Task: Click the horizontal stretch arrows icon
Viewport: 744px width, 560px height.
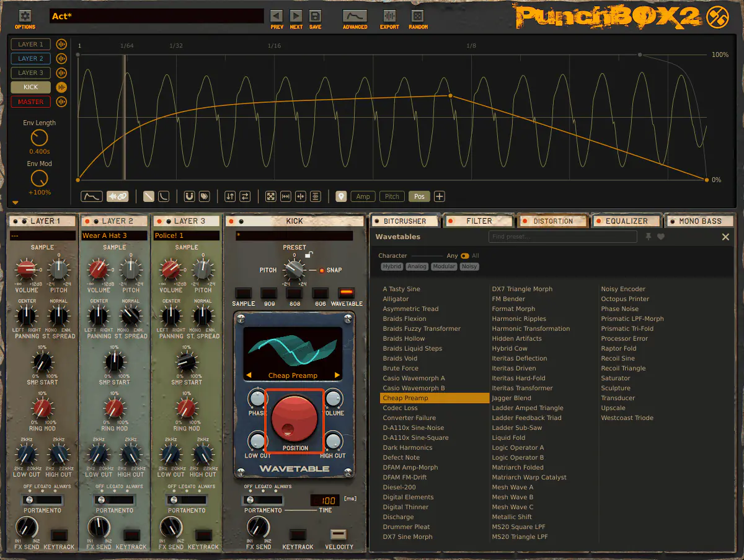Action: point(286,196)
